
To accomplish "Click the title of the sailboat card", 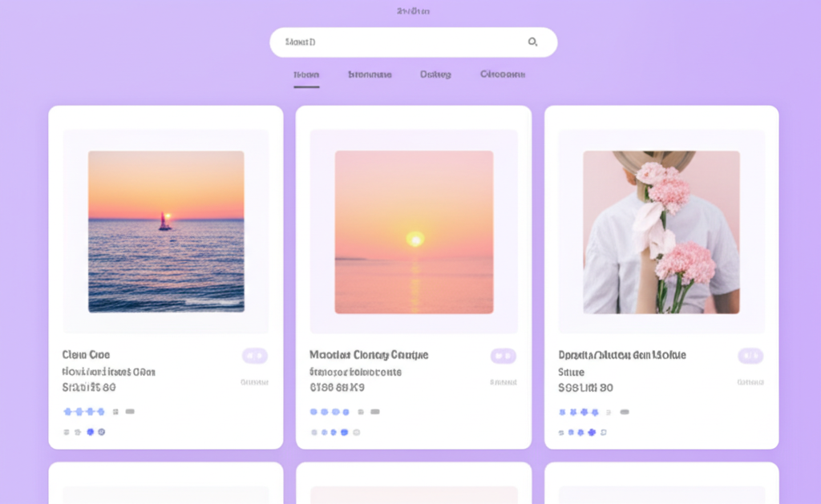I will (x=86, y=355).
